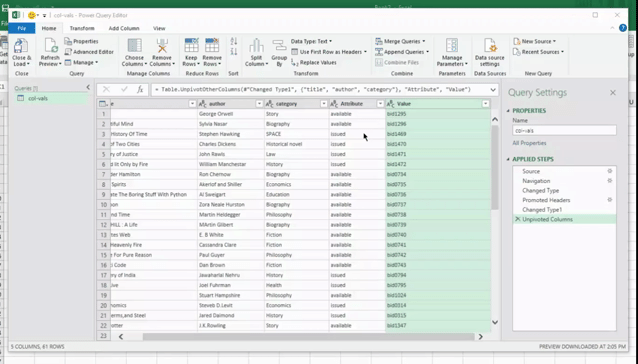Open the Source step settings gear
Image resolution: width=638 pixels, height=364 pixels.
610,171
